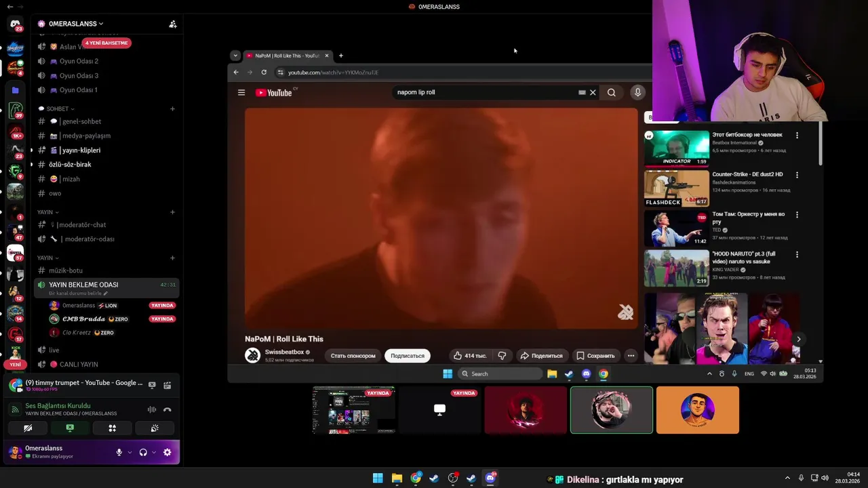Open Chrome from the Windows taskbar
This screenshot has height=488, width=868.
point(416,478)
